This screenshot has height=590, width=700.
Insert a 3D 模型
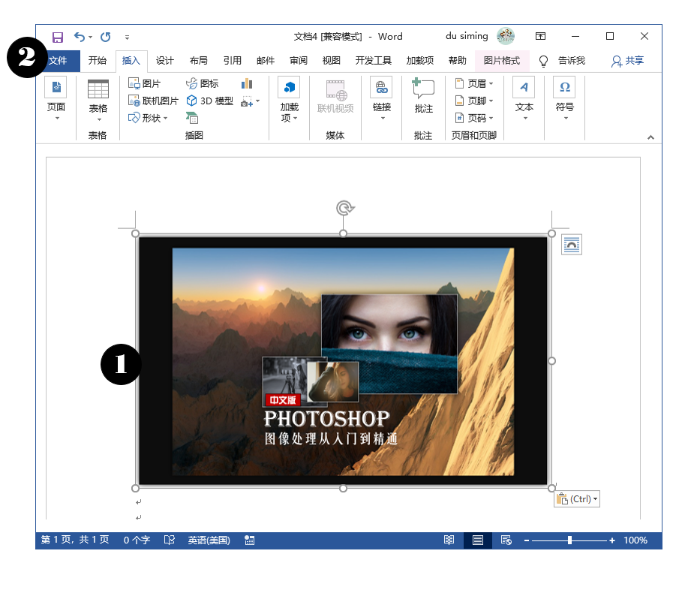(210, 101)
